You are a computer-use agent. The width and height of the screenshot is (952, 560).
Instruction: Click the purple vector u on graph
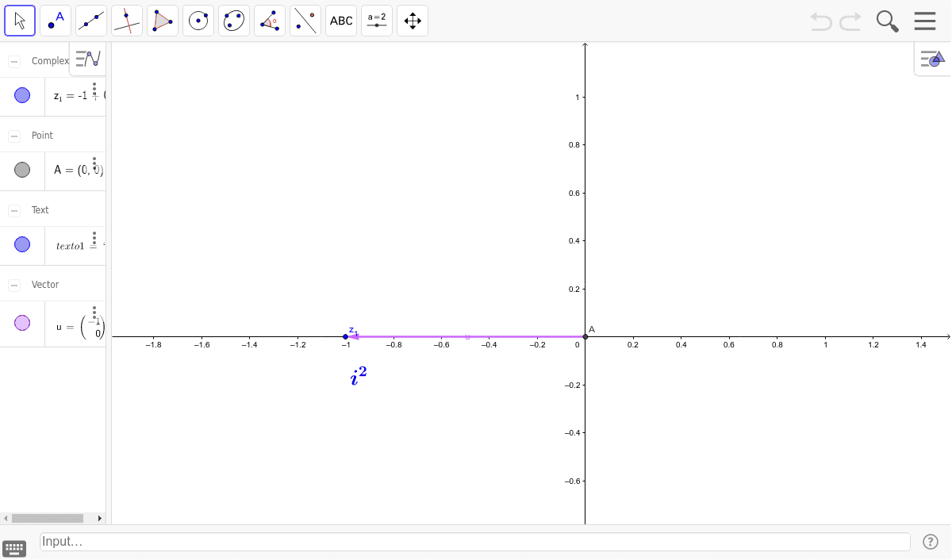click(x=467, y=337)
